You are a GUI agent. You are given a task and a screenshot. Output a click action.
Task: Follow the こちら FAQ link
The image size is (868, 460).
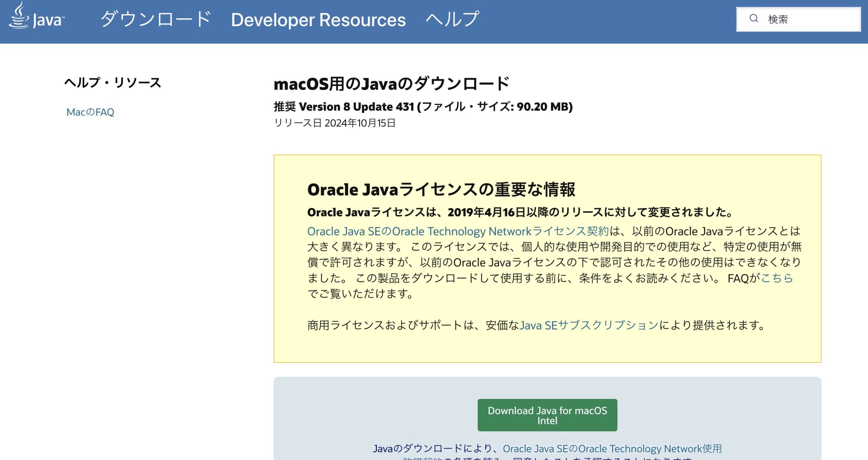coord(777,278)
